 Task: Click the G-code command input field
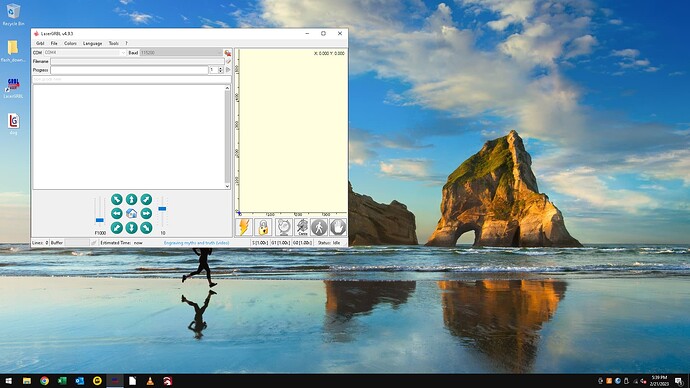click(132, 79)
